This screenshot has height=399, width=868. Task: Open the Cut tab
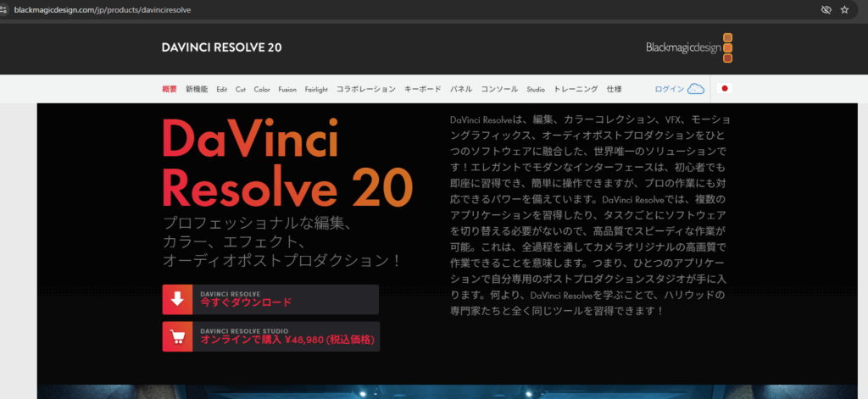[241, 89]
